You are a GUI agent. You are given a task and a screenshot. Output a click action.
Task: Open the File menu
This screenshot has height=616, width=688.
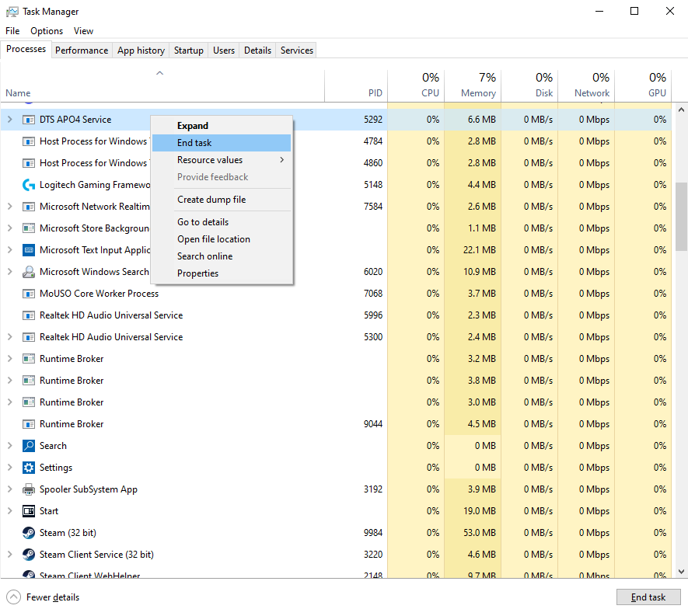(12, 31)
